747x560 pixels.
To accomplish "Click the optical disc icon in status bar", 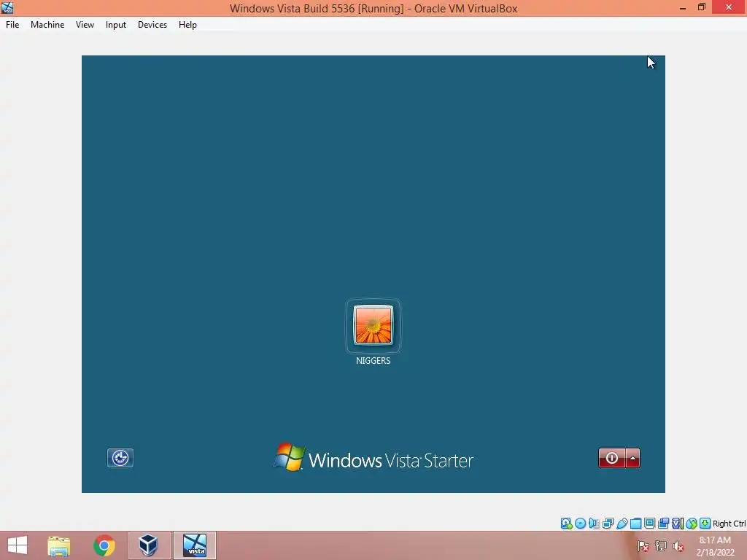I will 580,524.
